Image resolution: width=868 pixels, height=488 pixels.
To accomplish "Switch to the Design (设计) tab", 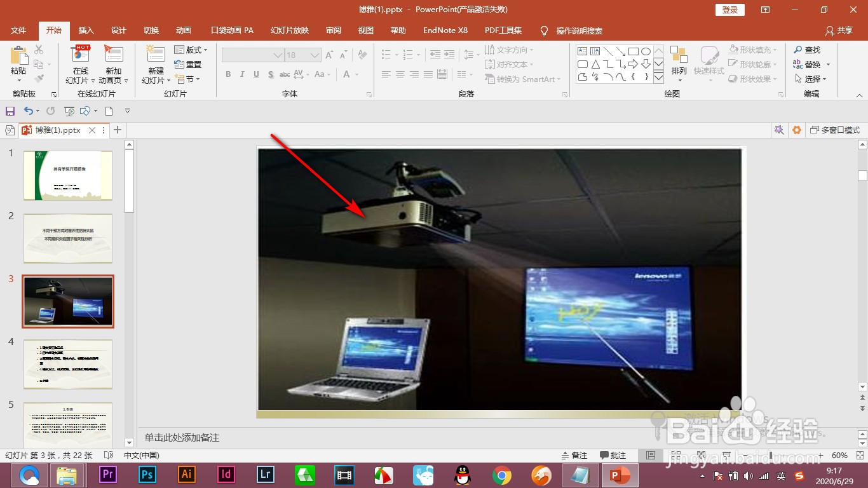I will (x=119, y=30).
